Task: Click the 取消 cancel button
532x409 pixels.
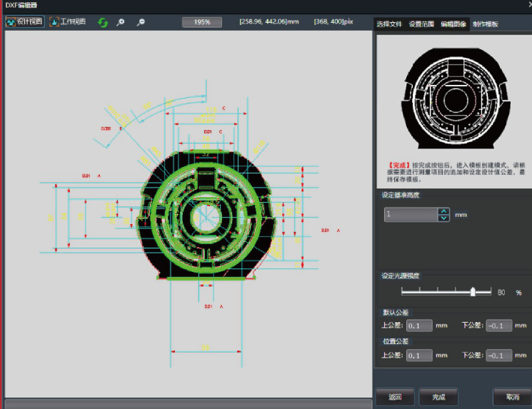Action: click(x=512, y=397)
